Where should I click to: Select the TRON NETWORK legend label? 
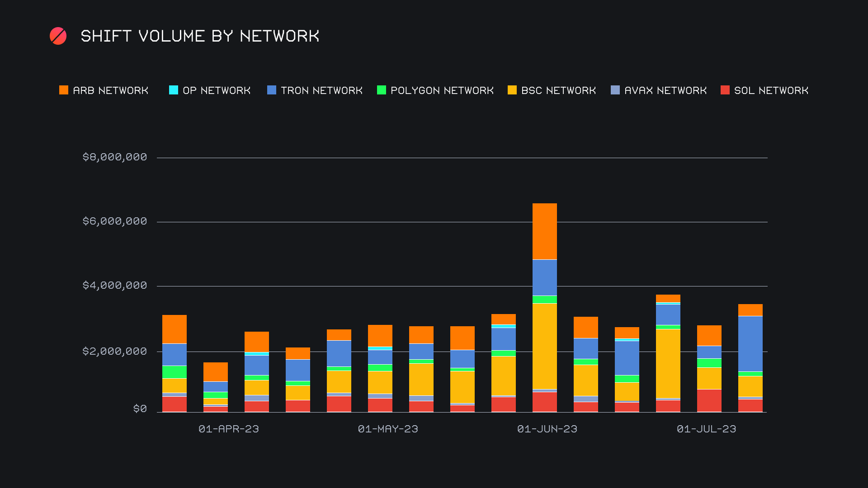[x=321, y=90]
